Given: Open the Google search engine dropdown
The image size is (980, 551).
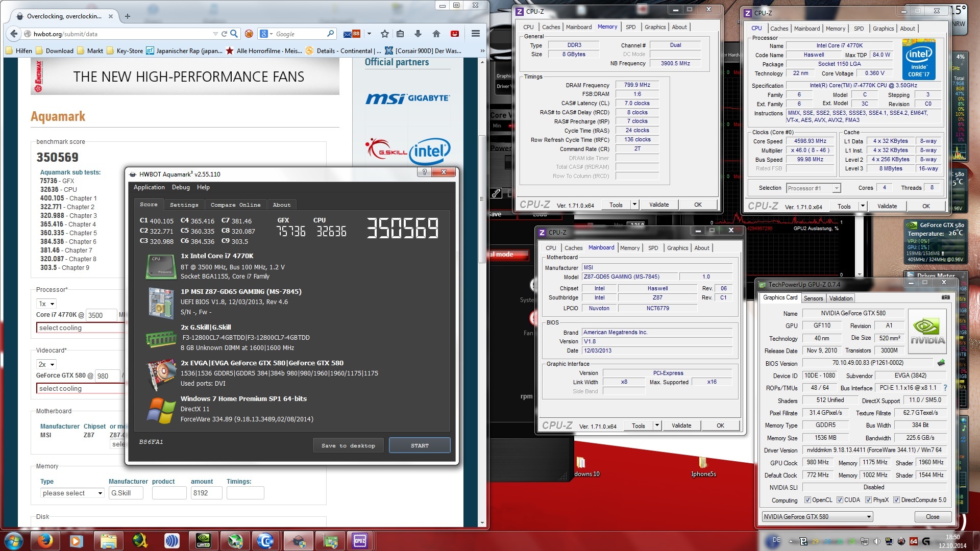Looking at the screenshot, I should [x=265, y=34].
